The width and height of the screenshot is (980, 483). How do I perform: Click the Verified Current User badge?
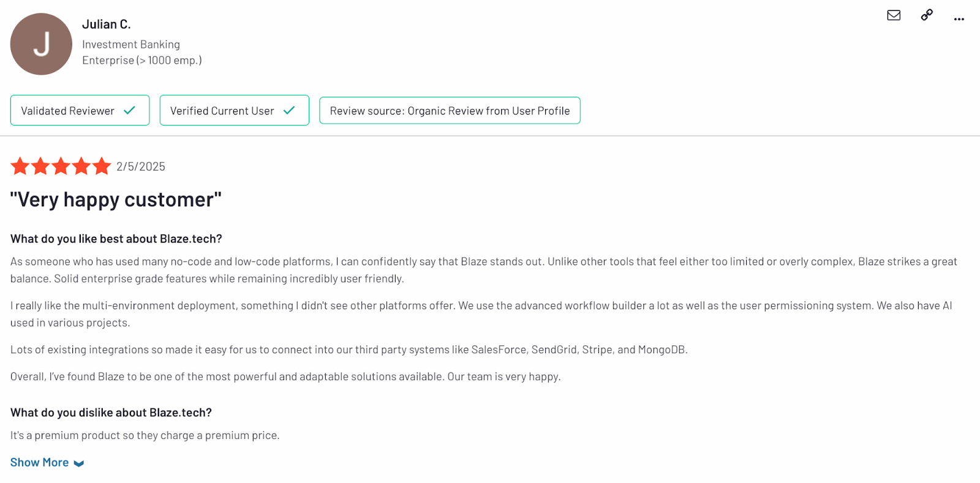pos(234,110)
